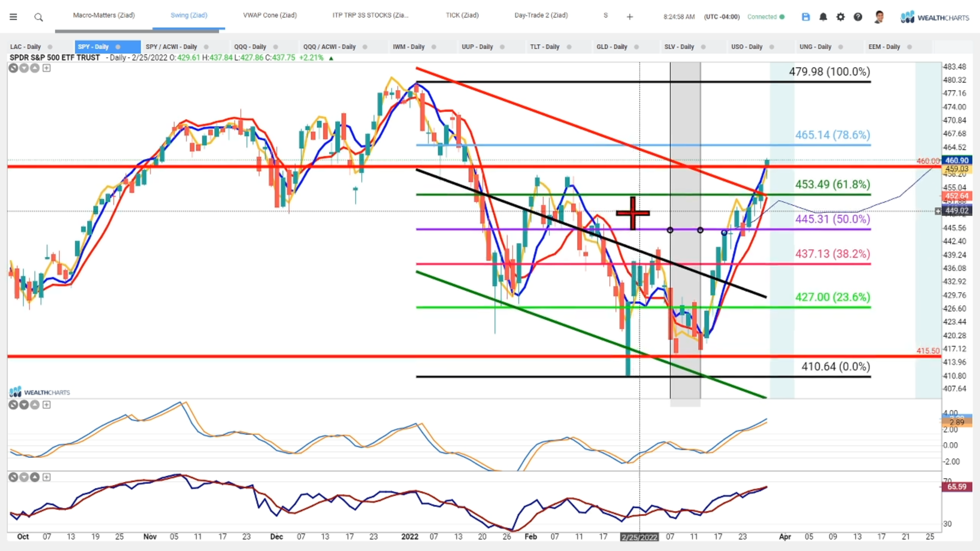
Task: Toggle link dot on UUP - Daily tab
Action: (502, 46)
